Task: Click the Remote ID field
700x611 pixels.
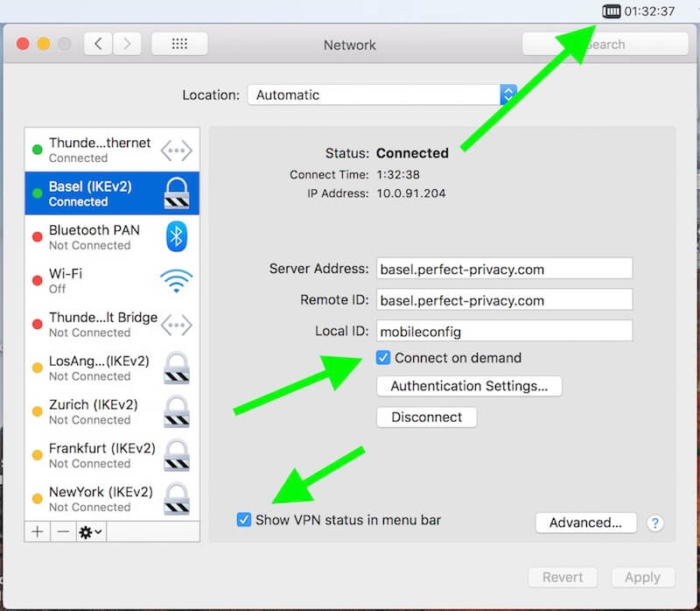Action: (x=505, y=300)
